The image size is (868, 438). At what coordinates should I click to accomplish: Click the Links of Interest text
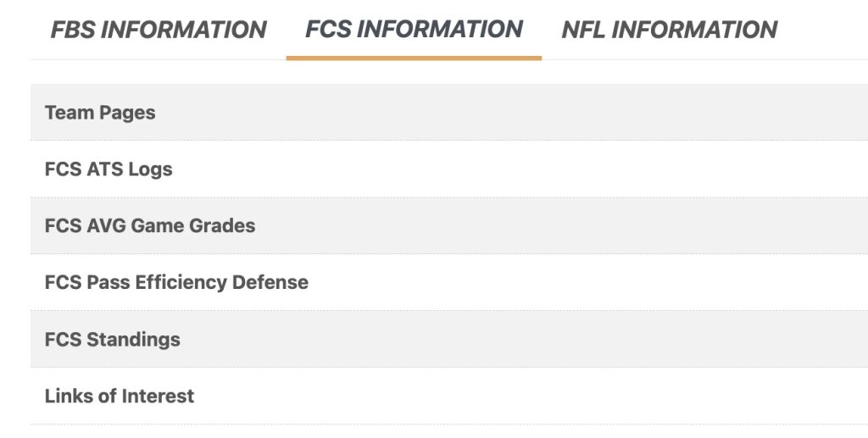(x=120, y=396)
